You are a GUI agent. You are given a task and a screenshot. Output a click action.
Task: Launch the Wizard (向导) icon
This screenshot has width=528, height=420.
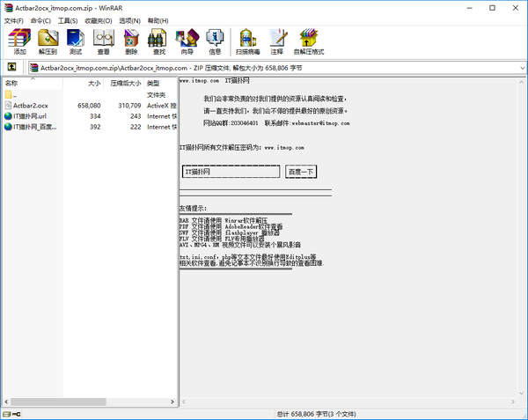tap(187, 41)
